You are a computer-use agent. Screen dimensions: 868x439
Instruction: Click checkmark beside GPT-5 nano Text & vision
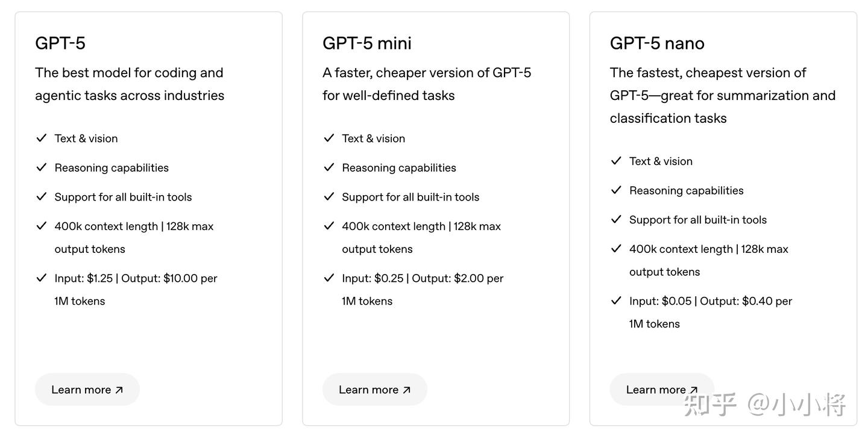(x=616, y=161)
